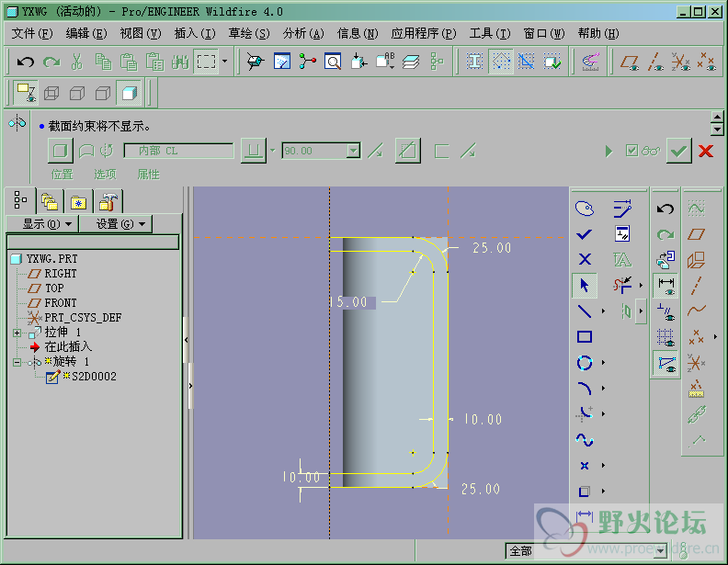
Task: Toggle wireframe display mode
Action: 51,93
